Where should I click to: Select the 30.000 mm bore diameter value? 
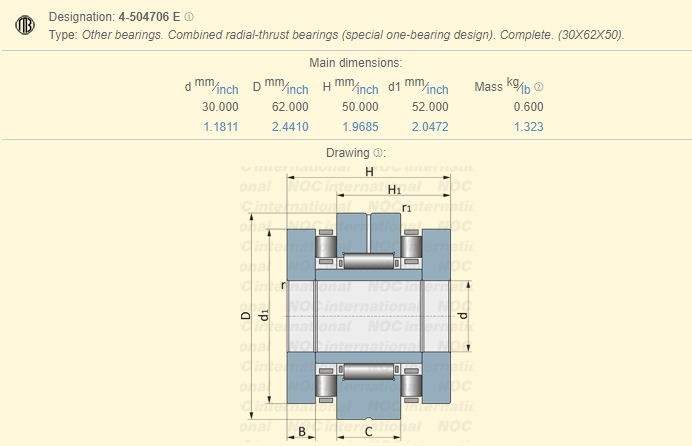pyautogui.click(x=220, y=107)
